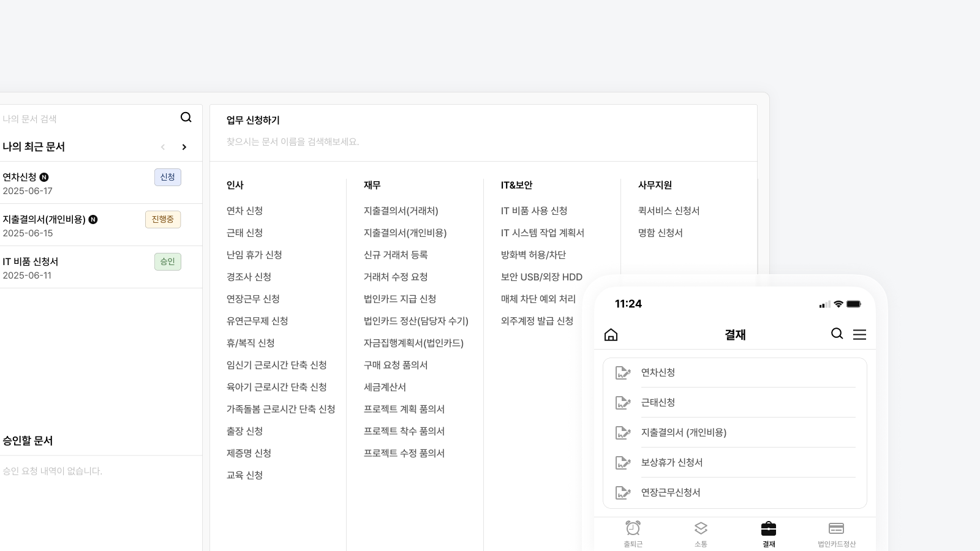Open 육아기 근로시간 단축 신청
Viewport: 980px width, 551px height.
[x=276, y=387]
